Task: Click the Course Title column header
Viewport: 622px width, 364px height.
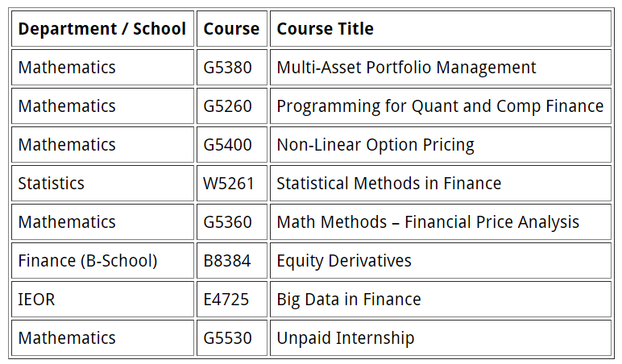Action: [x=326, y=29]
